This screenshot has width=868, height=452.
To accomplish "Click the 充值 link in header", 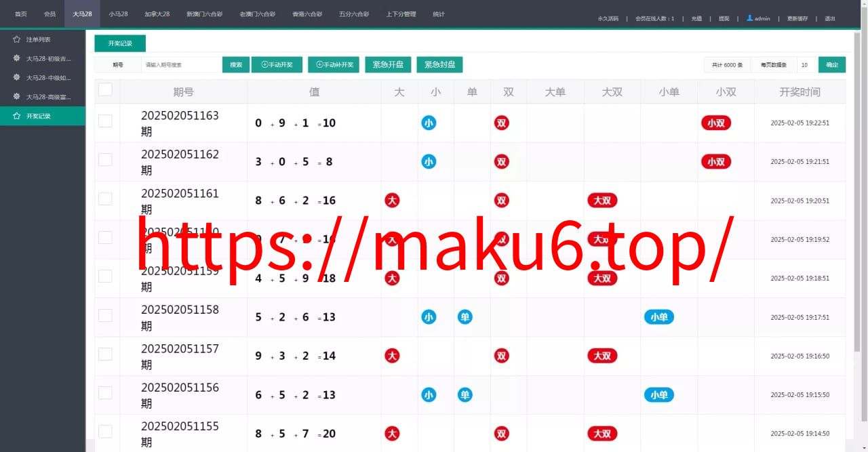I will 696,18.
